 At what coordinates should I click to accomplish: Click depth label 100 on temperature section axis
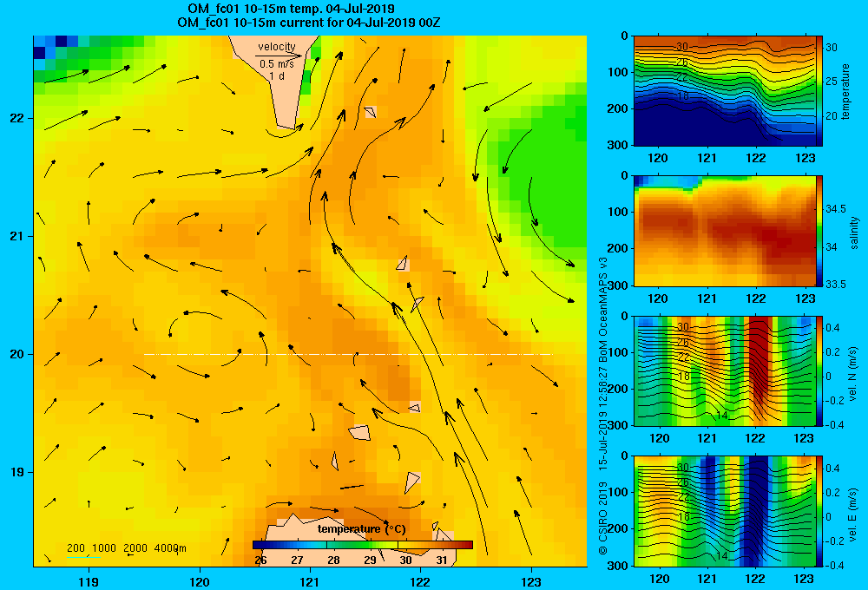pos(618,72)
